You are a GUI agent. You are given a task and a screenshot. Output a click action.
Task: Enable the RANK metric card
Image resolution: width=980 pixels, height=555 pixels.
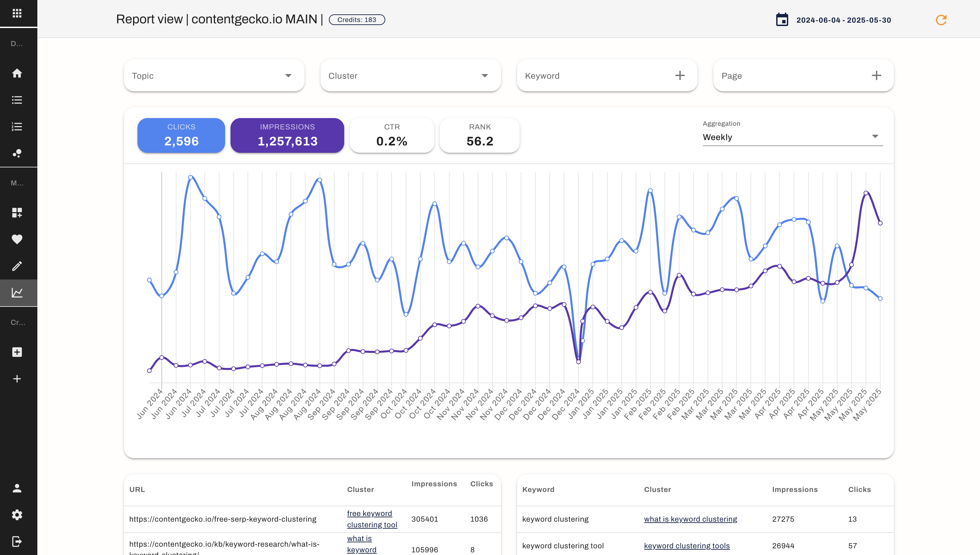click(x=480, y=135)
